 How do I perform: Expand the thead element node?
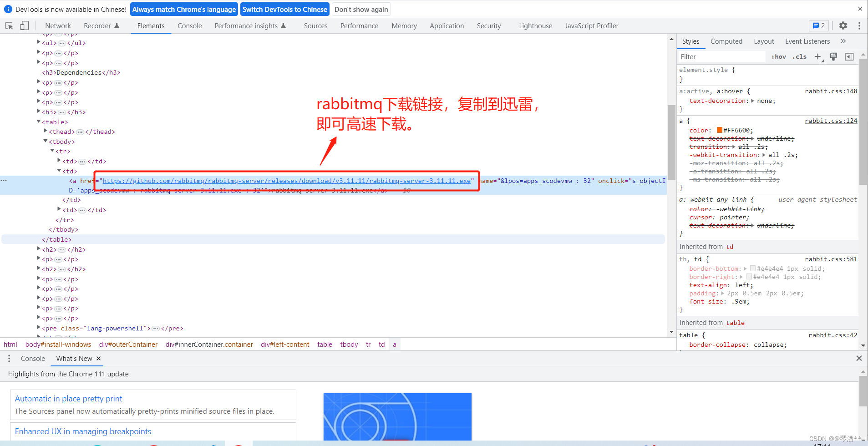click(46, 132)
